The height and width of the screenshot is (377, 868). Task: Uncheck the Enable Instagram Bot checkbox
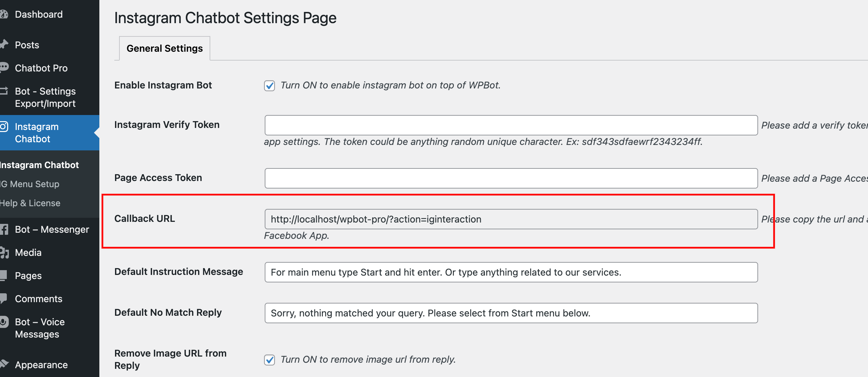[269, 85]
